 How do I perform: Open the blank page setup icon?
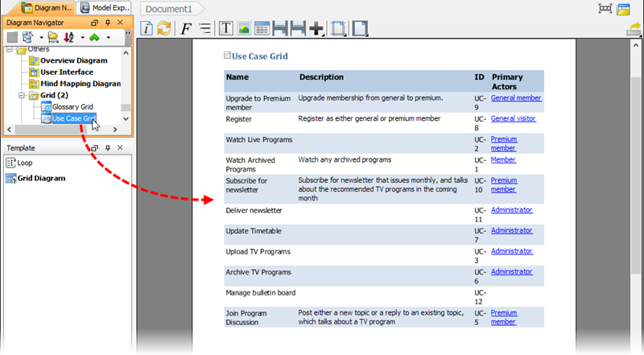pos(360,28)
